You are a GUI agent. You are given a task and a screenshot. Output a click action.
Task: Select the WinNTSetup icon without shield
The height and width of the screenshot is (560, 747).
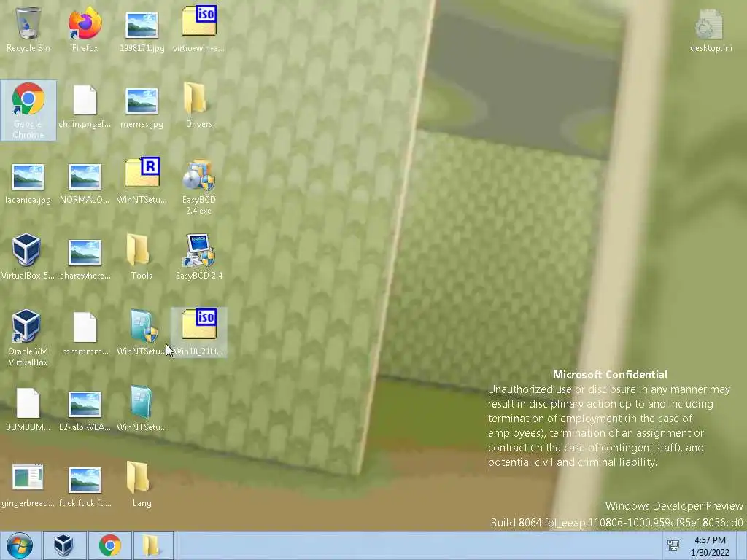tap(142, 408)
